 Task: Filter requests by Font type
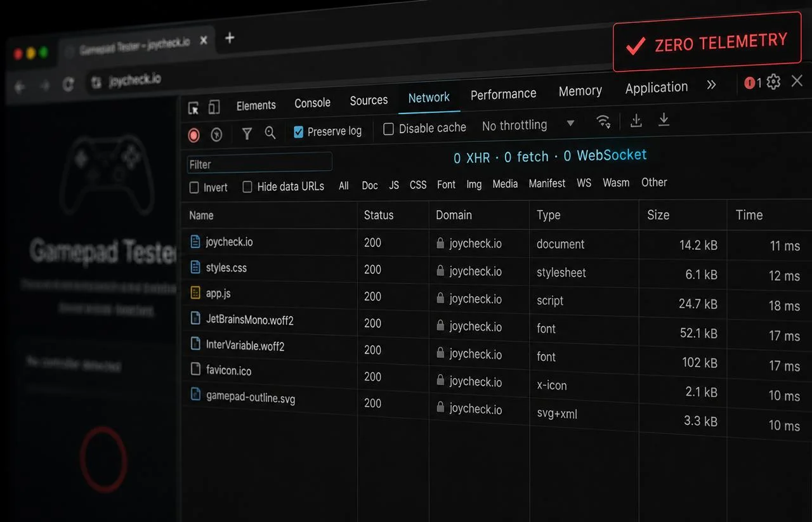[446, 185]
